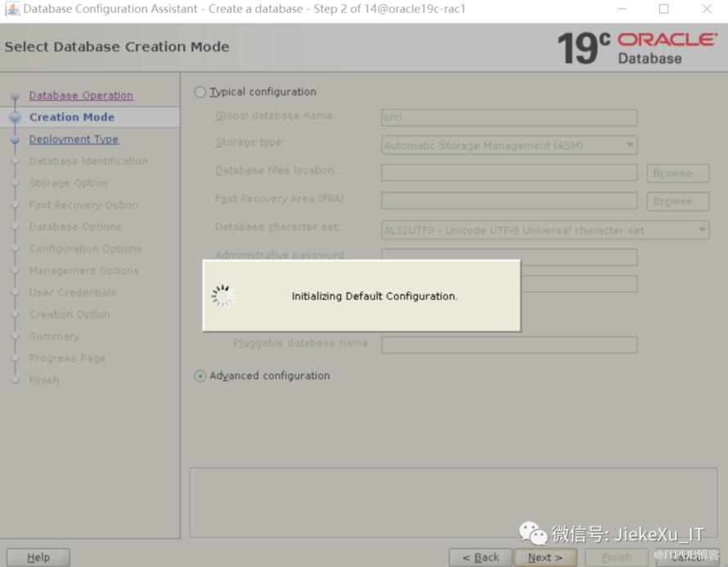Click the Configuration Options step
This screenshot has height=567, width=728.
[85, 249]
